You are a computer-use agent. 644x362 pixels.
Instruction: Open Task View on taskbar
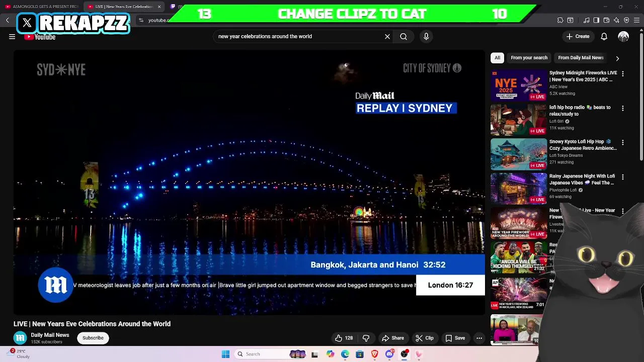[314, 354]
